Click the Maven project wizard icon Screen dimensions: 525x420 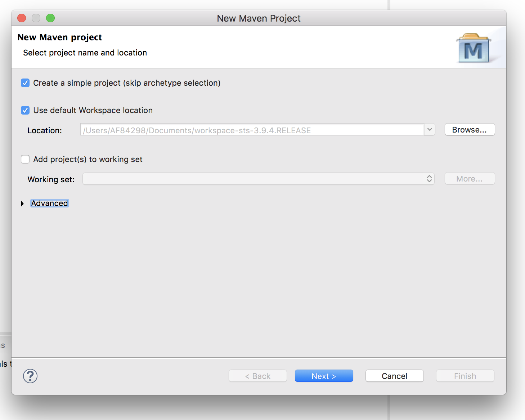(474, 48)
